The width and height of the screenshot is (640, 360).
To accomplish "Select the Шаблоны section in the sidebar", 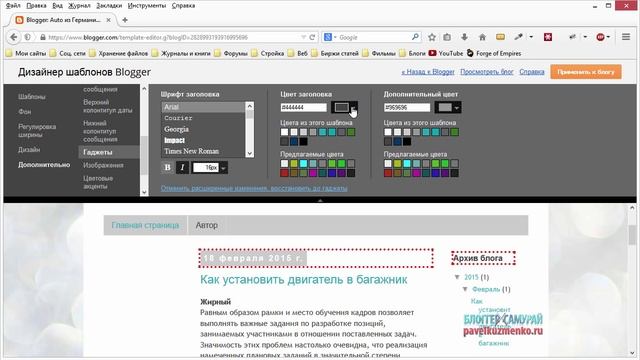I will [31, 97].
